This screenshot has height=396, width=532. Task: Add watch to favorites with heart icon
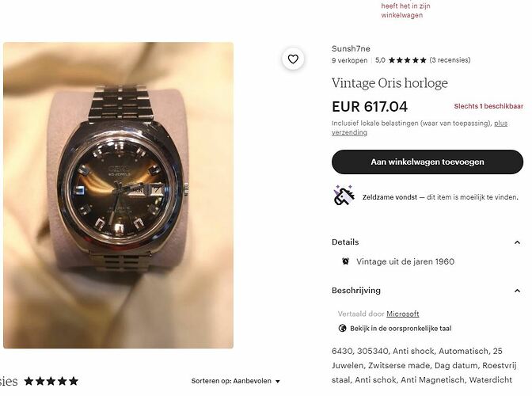293,59
